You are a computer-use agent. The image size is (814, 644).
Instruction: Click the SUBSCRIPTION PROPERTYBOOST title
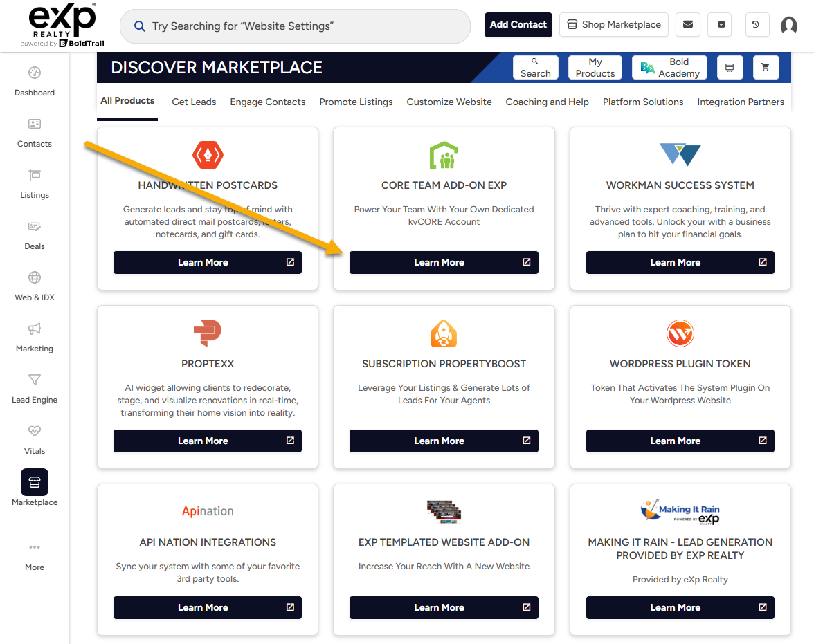point(444,364)
